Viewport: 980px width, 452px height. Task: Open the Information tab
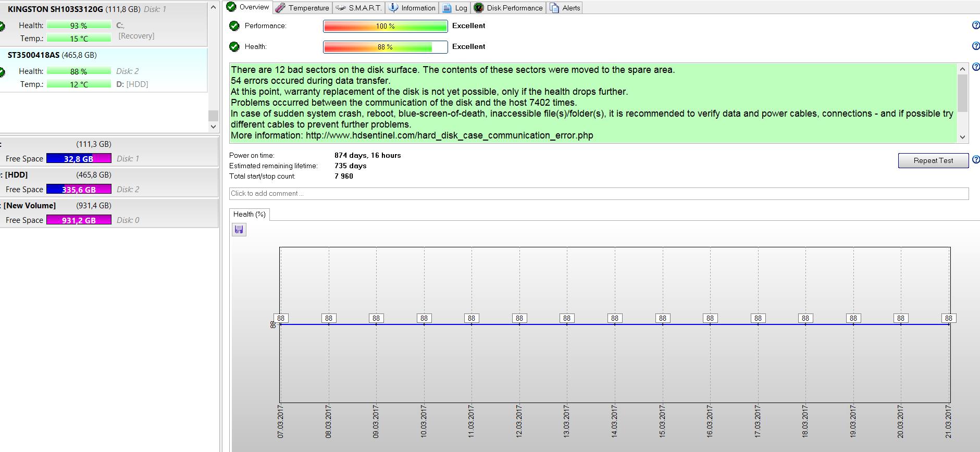pyautogui.click(x=413, y=8)
